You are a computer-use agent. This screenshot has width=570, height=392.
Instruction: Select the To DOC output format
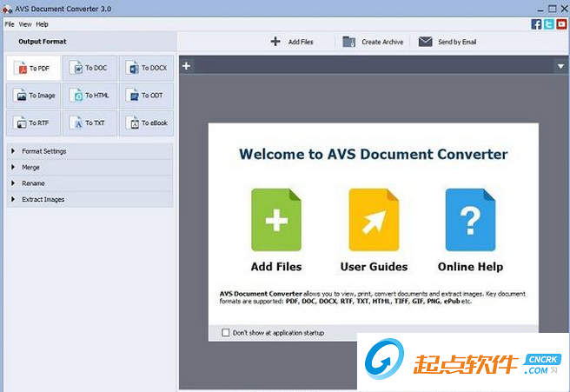click(x=89, y=68)
